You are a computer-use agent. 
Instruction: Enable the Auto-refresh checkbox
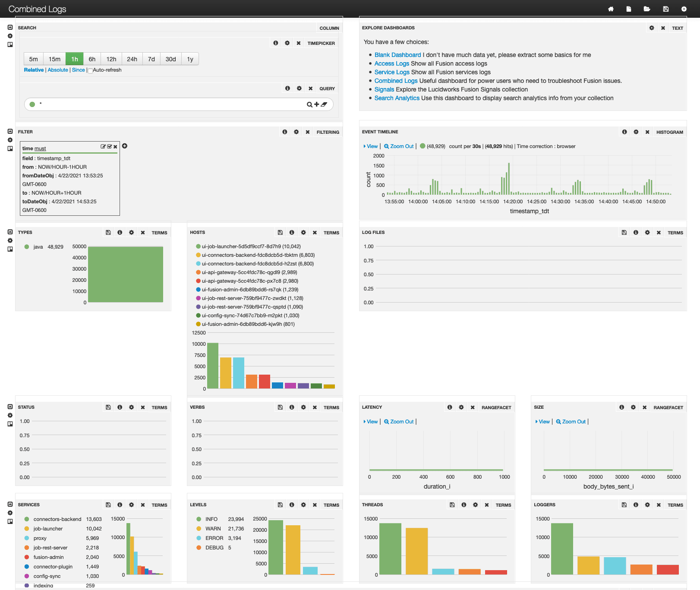pyautogui.click(x=91, y=70)
